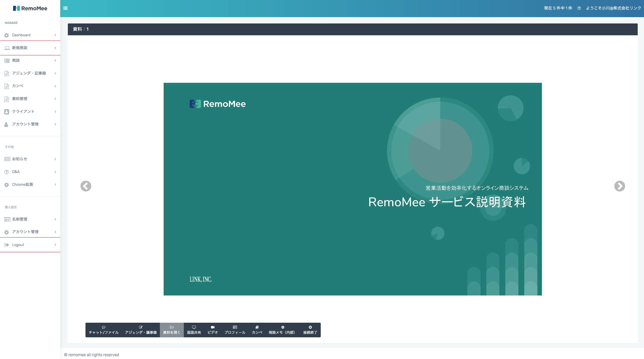Click the hamburger sidebar toggle icon
Viewport: 644px width, 359px height.
coord(65,8)
